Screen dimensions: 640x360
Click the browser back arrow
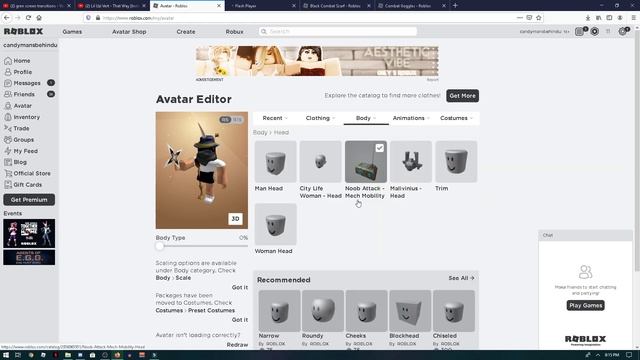[x=7, y=18]
